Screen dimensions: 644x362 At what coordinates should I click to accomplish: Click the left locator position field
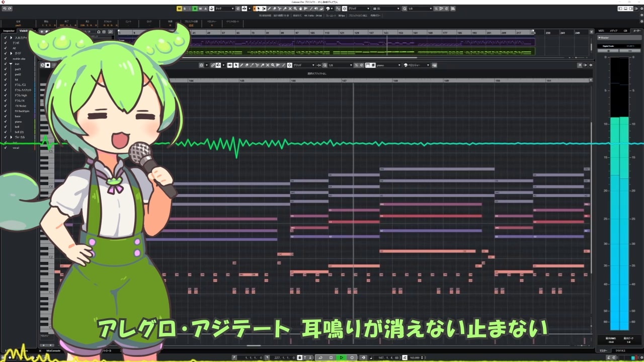(252, 357)
